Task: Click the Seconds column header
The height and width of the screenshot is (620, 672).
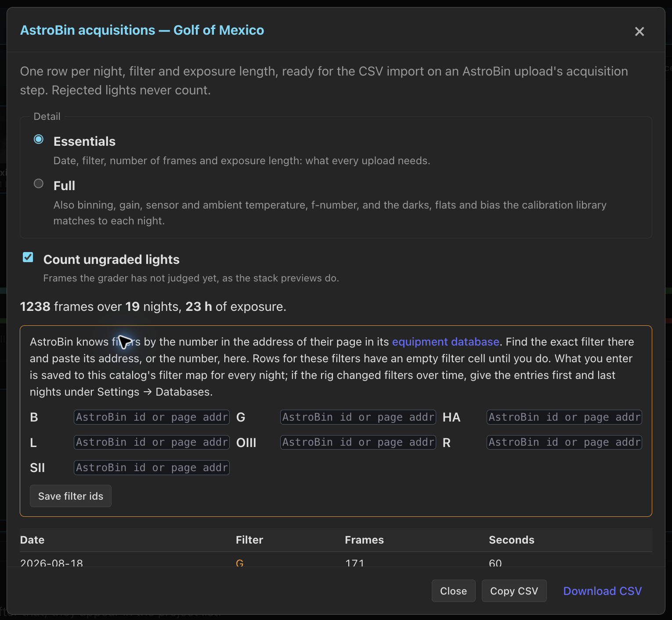Action: pyautogui.click(x=512, y=540)
